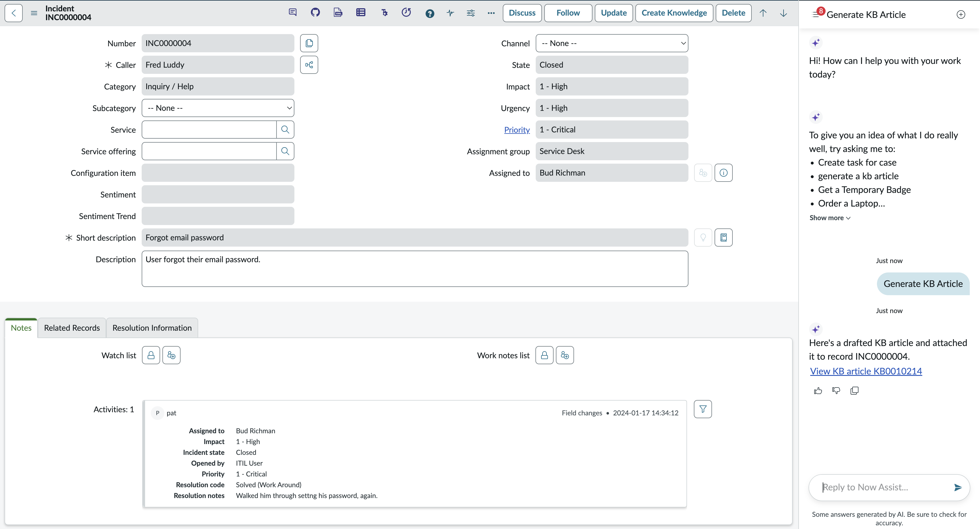
Task: Show info icon for Assigned to Bud Richman
Action: point(724,173)
